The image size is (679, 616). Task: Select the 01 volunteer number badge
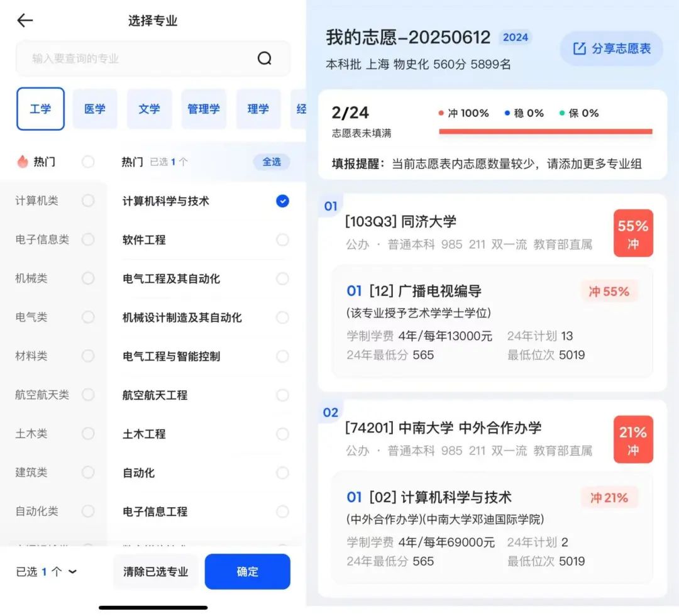[x=331, y=206]
